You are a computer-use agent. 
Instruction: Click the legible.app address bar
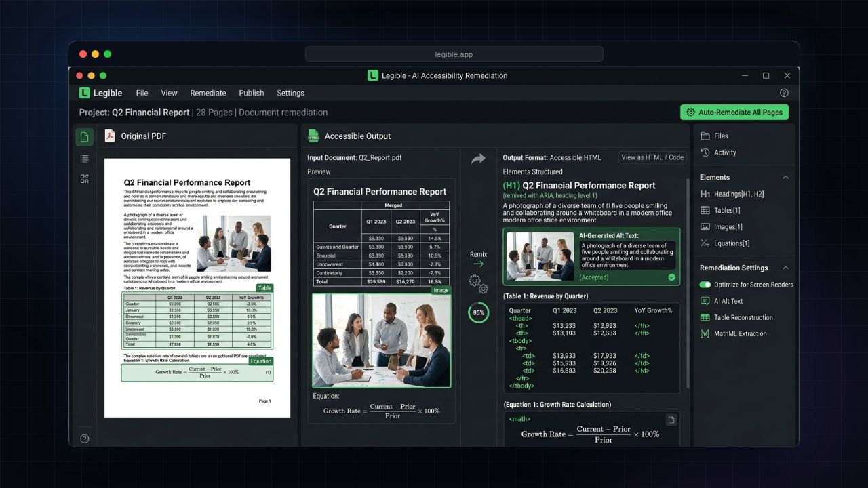coord(454,54)
